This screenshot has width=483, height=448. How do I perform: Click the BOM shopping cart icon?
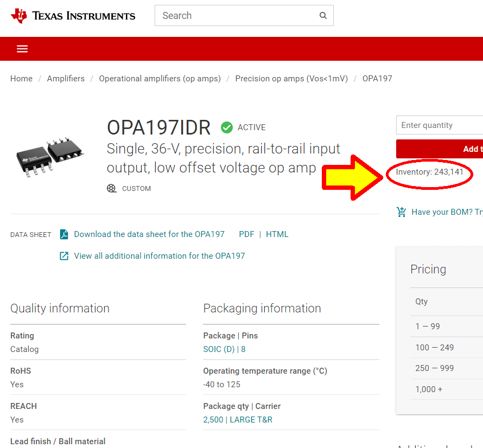click(402, 212)
